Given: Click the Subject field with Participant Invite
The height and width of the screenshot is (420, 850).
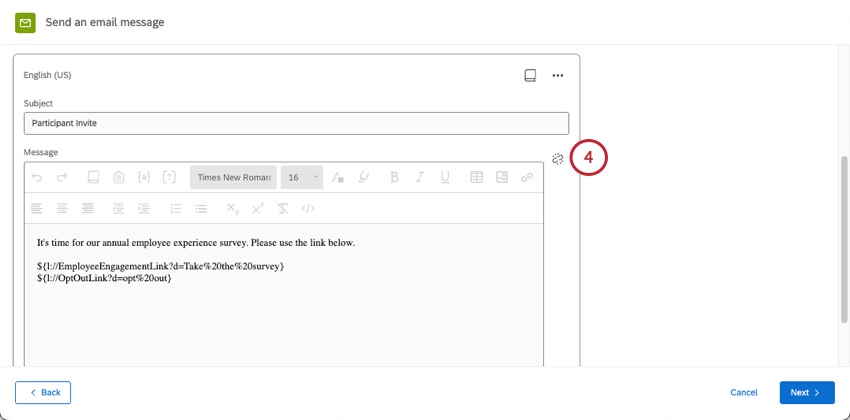Looking at the screenshot, I should pos(297,124).
